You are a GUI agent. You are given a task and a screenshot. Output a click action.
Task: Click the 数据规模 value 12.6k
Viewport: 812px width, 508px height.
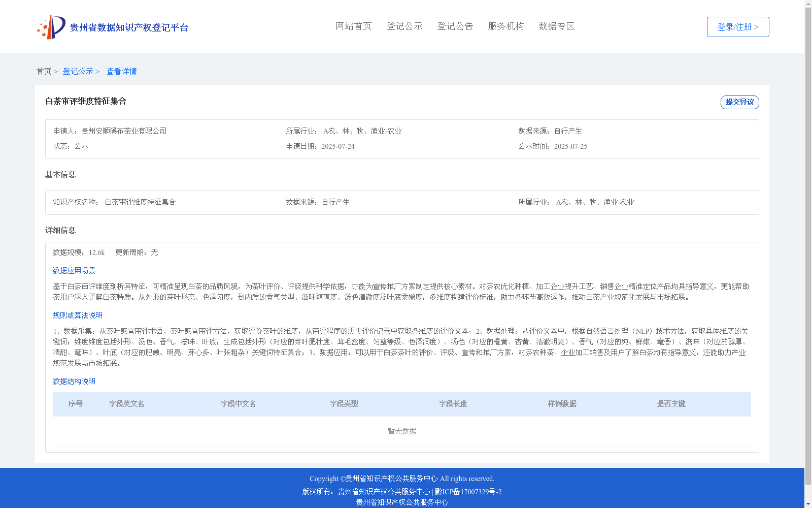pyautogui.click(x=97, y=252)
